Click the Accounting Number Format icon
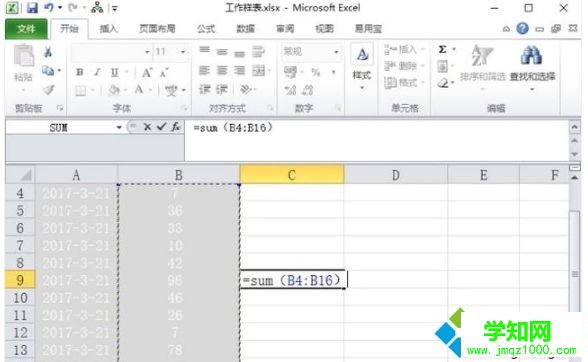This screenshot has height=362, width=588. click(291, 72)
